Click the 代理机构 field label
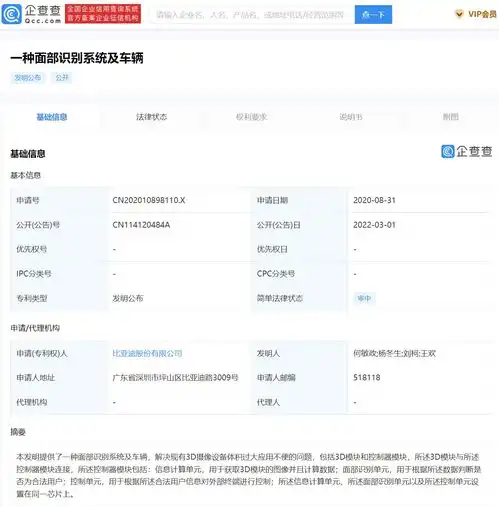The height and width of the screenshot is (507, 499). point(32,402)
